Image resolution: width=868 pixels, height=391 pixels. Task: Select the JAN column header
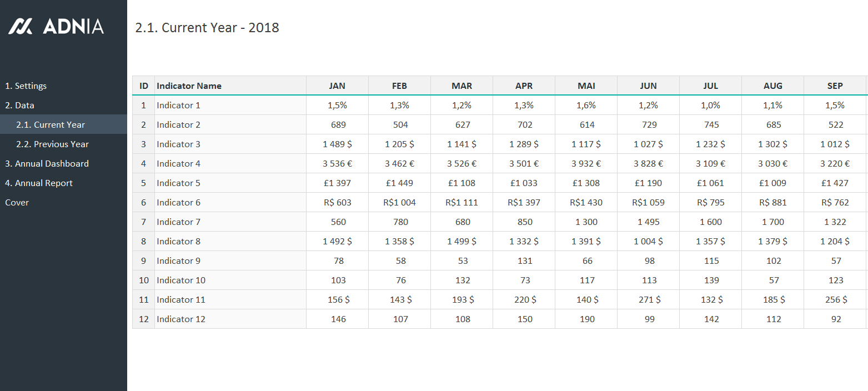click(337, 86)
